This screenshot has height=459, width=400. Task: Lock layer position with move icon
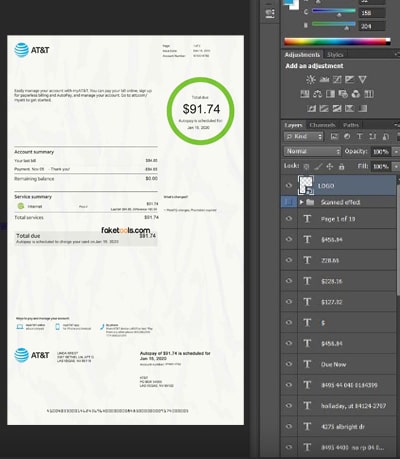[x=330, y=166]
